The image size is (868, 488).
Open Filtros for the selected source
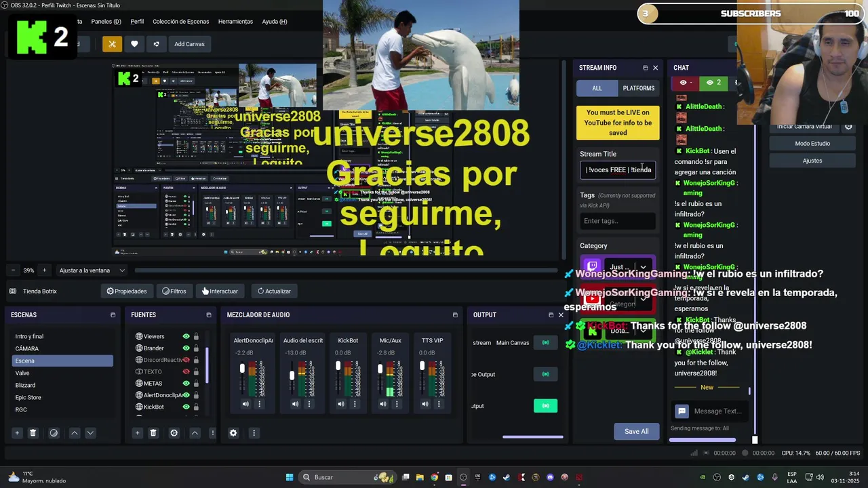(x=174, y=291)
